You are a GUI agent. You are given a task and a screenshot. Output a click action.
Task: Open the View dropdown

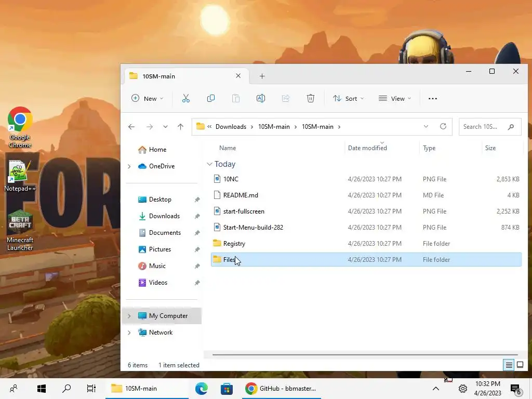click(x=395, y=98)
